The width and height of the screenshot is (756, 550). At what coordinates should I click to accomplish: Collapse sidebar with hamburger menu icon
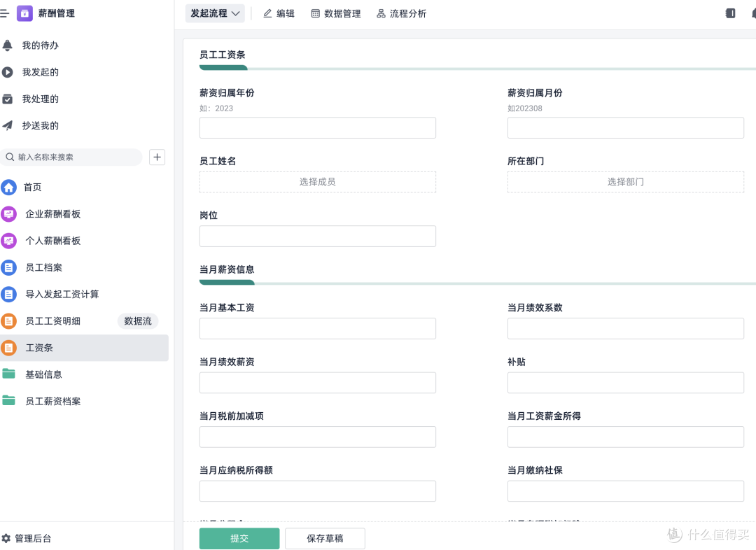(4, 13)
